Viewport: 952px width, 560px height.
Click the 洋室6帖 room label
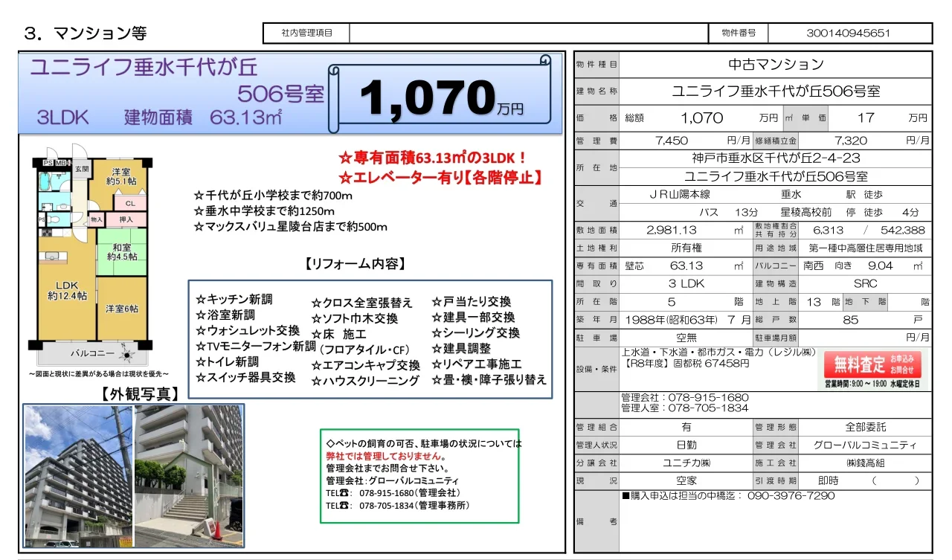[121, 309]
